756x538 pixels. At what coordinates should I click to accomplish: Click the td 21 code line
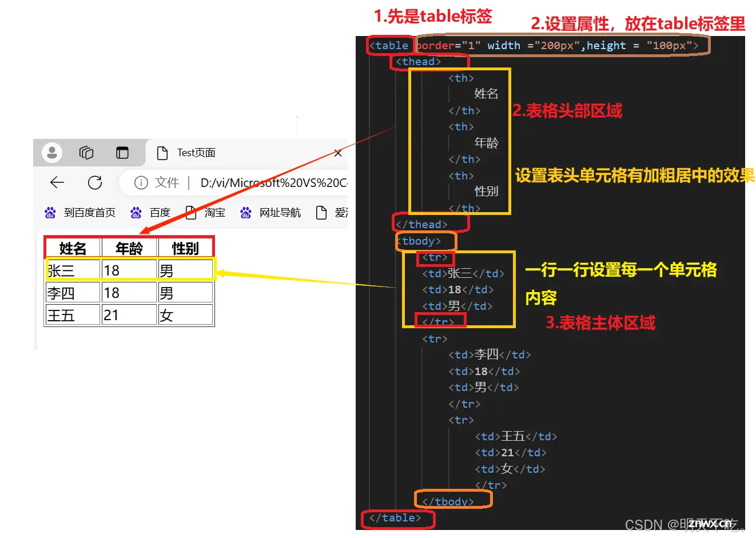(511, 452)
